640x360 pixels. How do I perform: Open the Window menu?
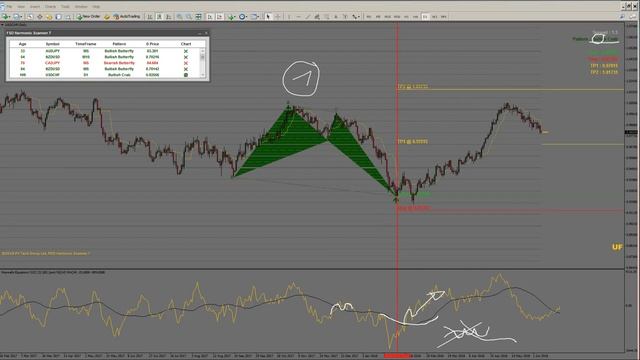point(81,7)
